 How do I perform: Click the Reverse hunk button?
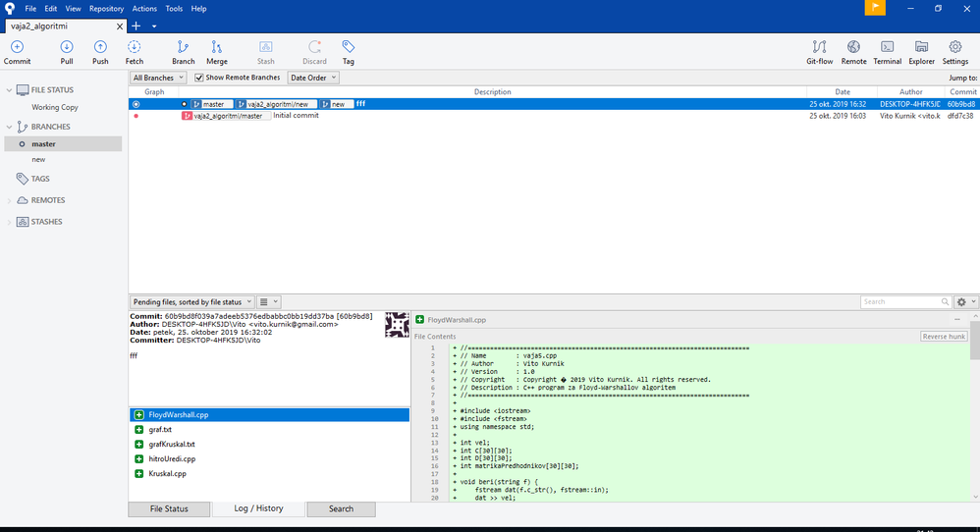click(944, 336)
